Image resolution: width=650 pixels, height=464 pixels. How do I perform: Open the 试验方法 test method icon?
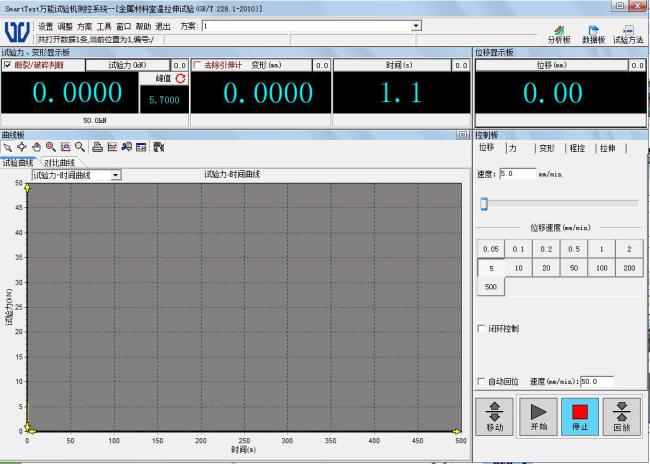click(x=628, y=33)
